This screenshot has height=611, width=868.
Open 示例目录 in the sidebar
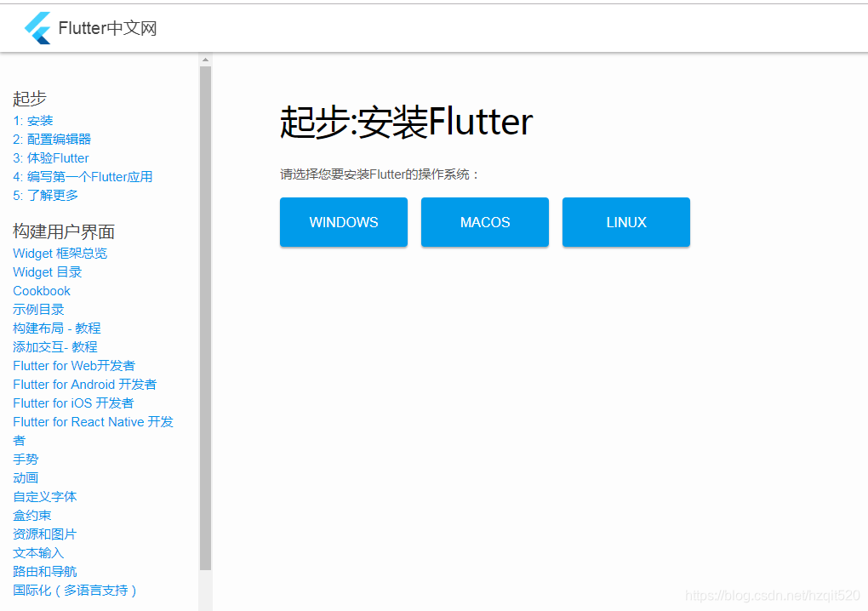pos(39,310)
